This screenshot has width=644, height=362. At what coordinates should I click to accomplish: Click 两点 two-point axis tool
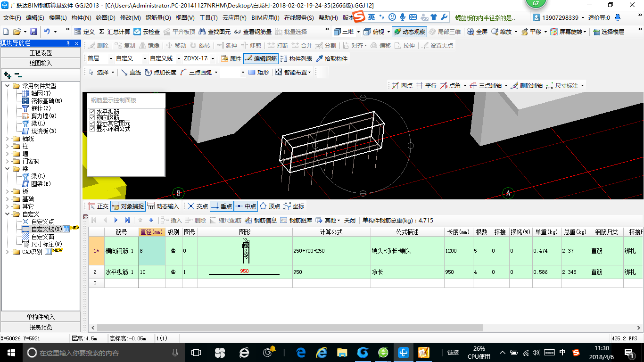pyautogui.click(x=402, y=85)
